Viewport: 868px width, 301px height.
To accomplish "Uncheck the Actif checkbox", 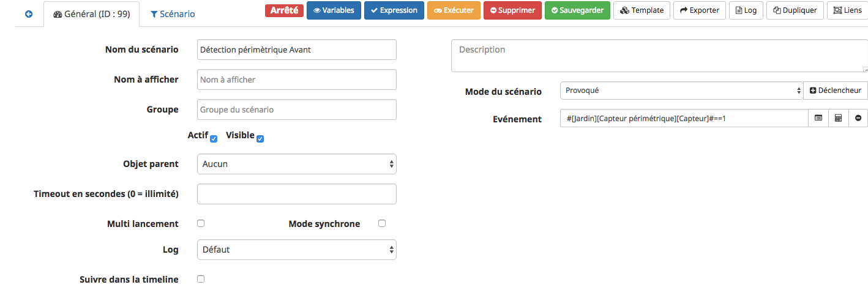I will 214,139.
